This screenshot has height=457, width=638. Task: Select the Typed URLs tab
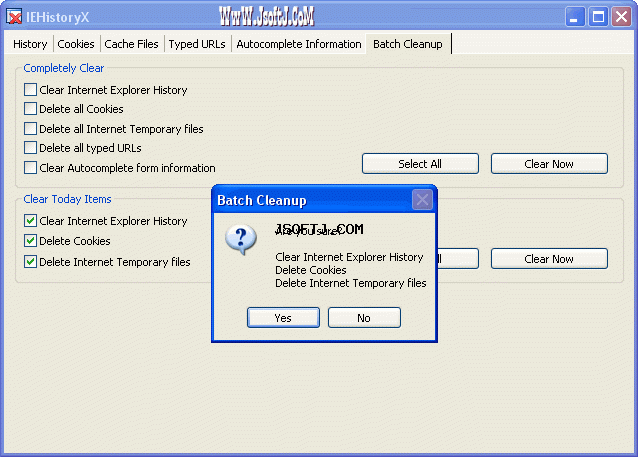pyautogui.click(x=197, y=44)
